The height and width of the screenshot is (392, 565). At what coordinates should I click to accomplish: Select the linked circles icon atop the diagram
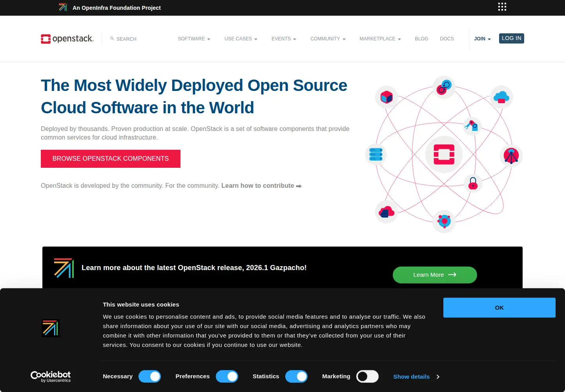[444, 87]
